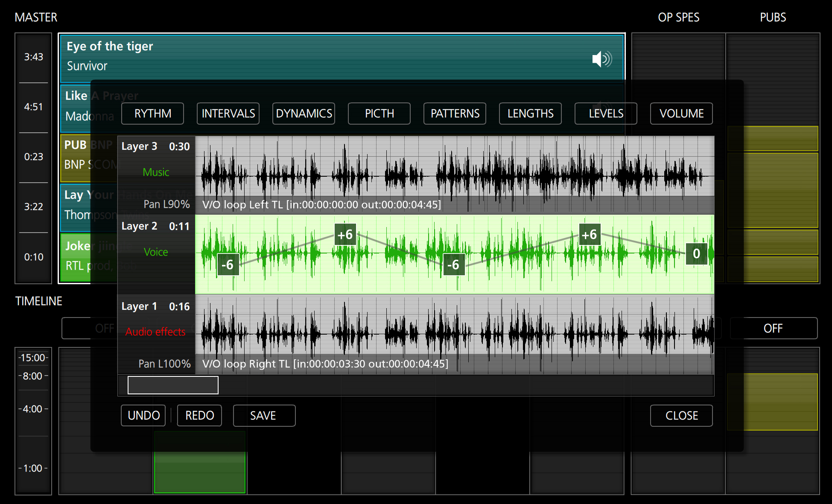The image size is (832, 504).
Task: Open the PATTERNS tab
Action: point(455,114)
